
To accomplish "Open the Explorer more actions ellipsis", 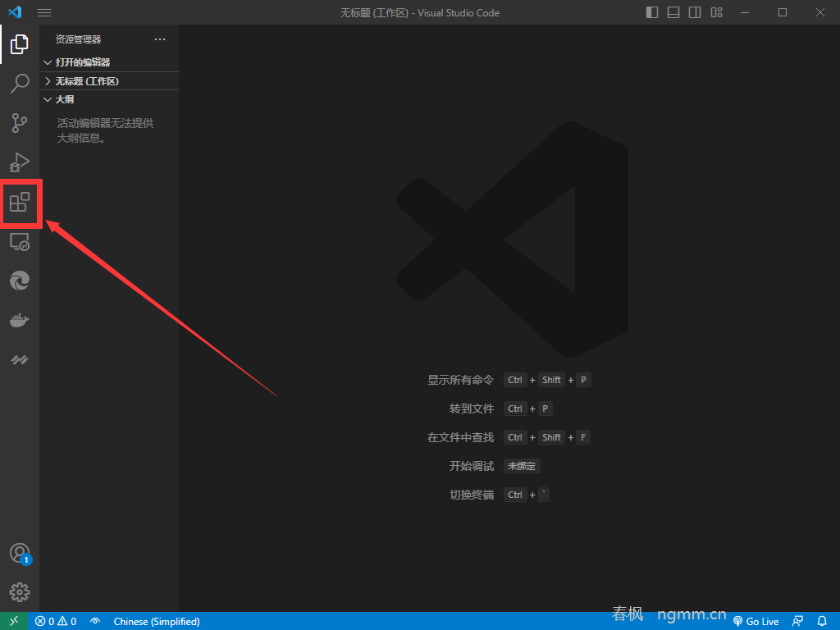I will (x=160, y=39).
